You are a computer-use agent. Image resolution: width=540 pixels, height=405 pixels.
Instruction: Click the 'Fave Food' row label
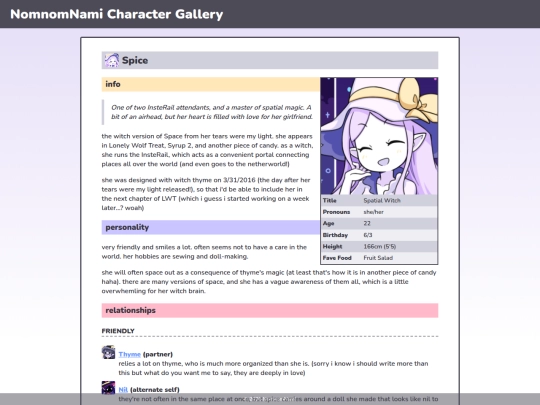coord(337,258)
